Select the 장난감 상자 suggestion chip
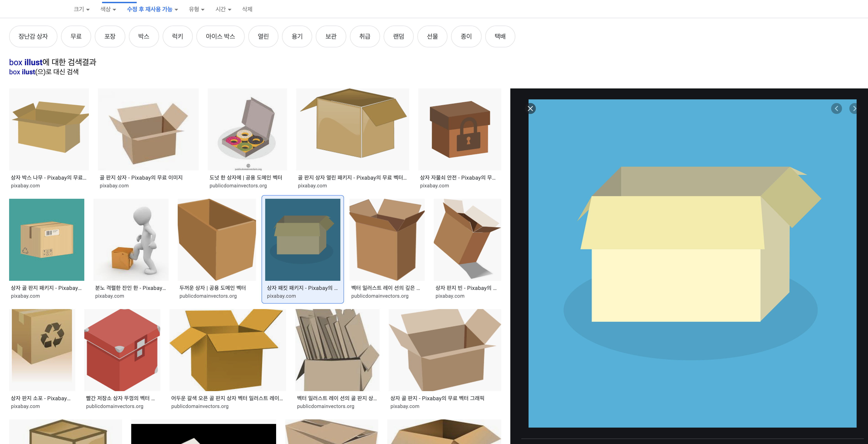868x444 pixels. tap(33, 36)
